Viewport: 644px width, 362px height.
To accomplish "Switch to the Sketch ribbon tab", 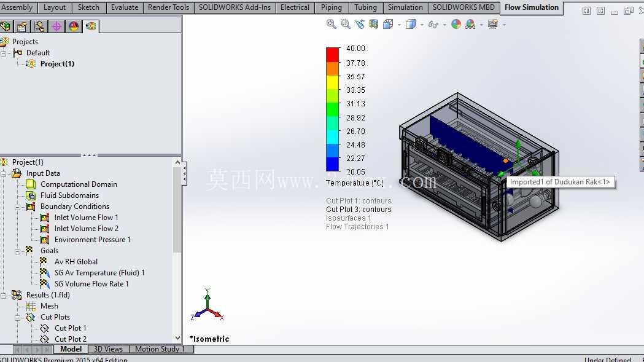I will 89,7.
